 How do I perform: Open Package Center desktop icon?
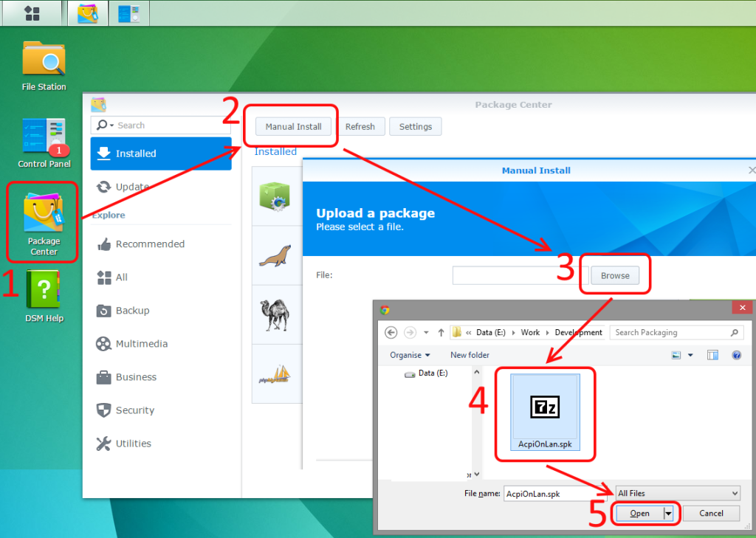click(44, 224)
